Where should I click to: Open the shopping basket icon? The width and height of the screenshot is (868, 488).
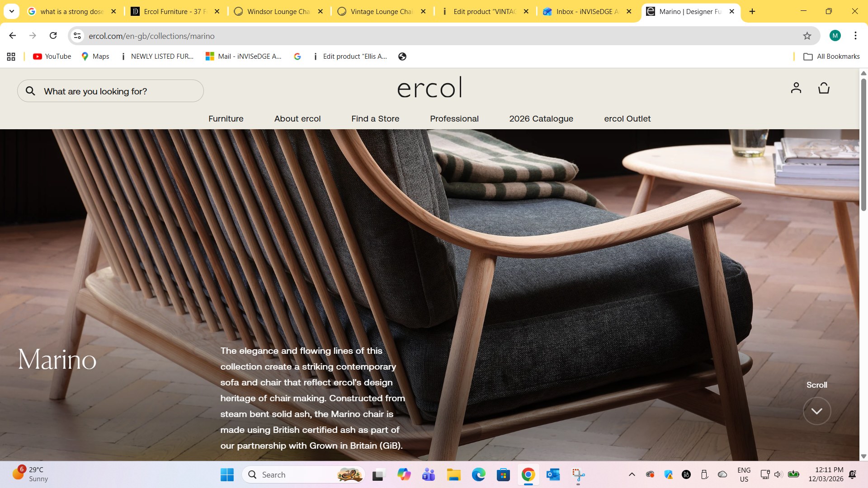click(x=824, y=88)
